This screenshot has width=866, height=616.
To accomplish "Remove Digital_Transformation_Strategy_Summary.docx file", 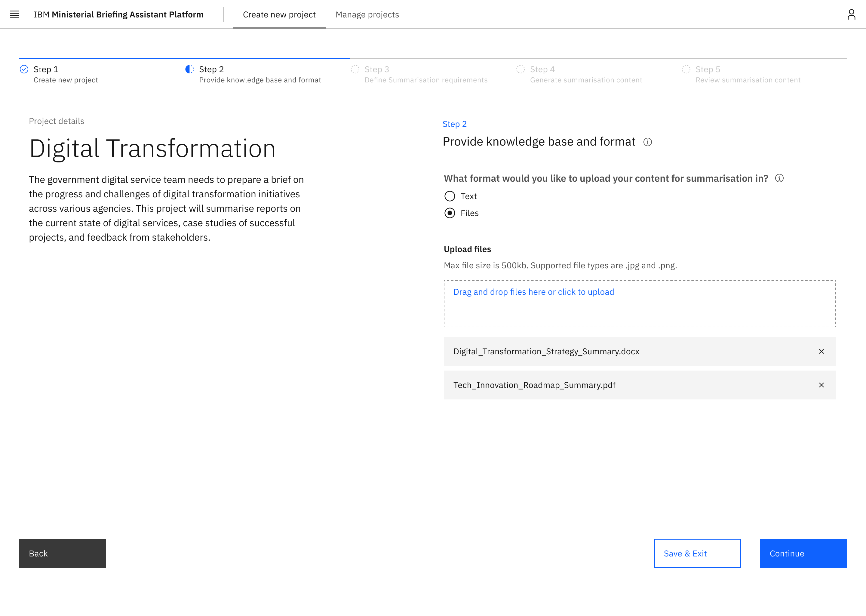I will pos(821,351).
